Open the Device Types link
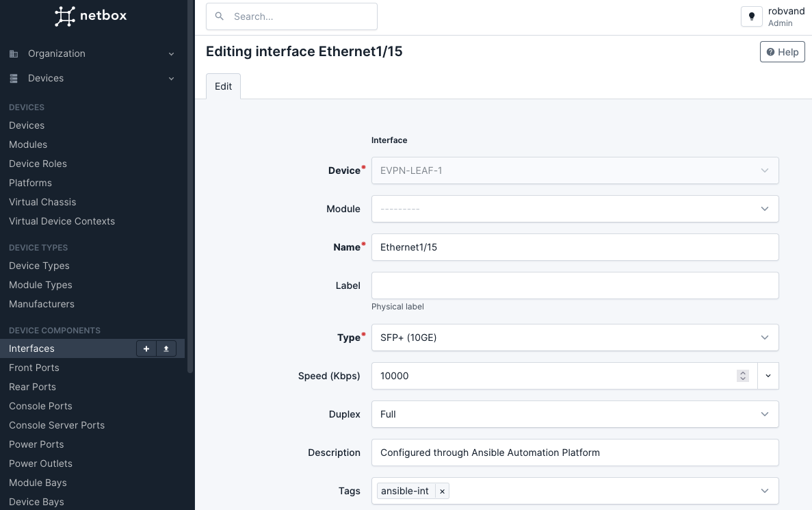812x510 pixels. (x=40, y=266)
